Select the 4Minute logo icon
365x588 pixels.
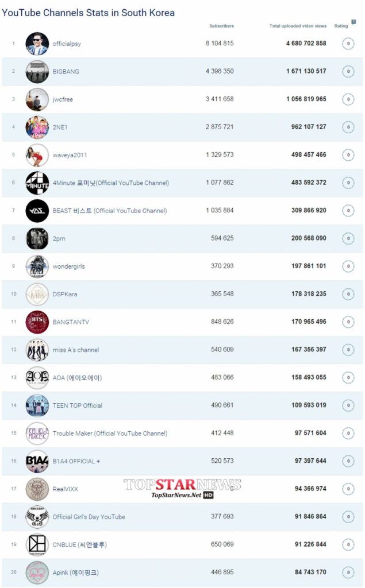[37, 183]
